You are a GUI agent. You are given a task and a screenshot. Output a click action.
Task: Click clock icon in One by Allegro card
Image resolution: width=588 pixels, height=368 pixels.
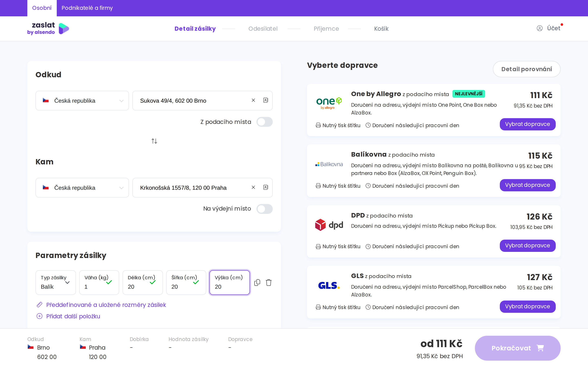(368, 125)
